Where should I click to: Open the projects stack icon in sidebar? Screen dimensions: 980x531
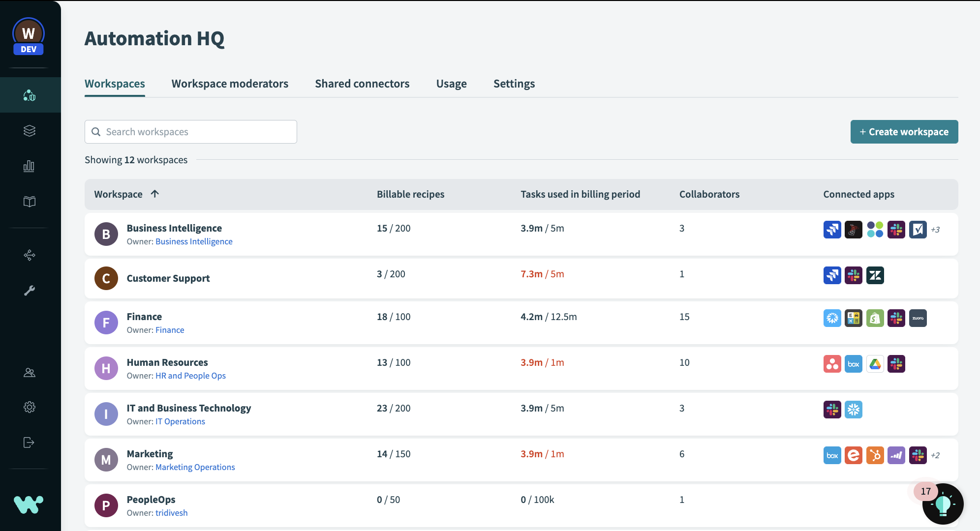pos(30,131)
